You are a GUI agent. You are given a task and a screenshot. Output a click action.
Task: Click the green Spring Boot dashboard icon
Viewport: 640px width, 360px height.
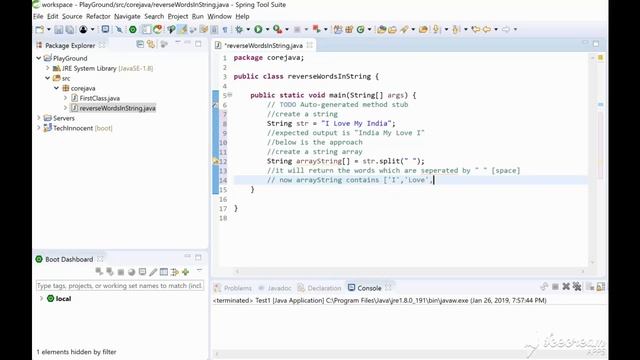click(x=133, y=29)
